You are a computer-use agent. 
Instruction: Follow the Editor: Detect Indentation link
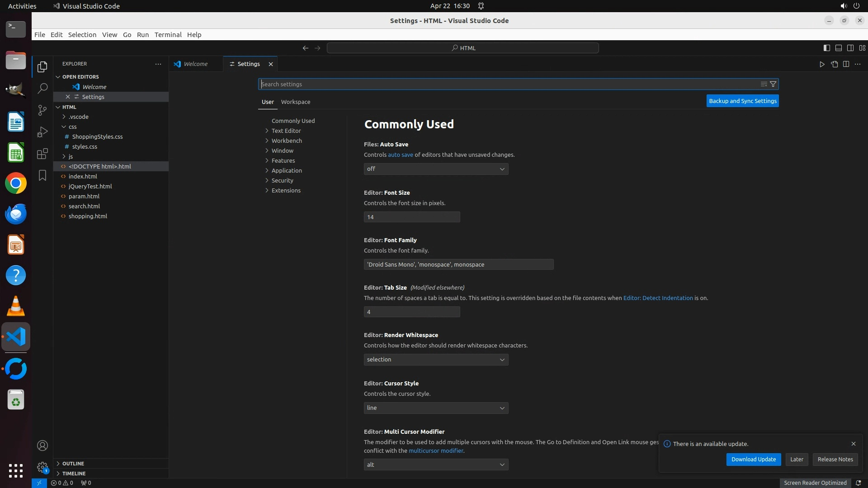pos(658,298)
